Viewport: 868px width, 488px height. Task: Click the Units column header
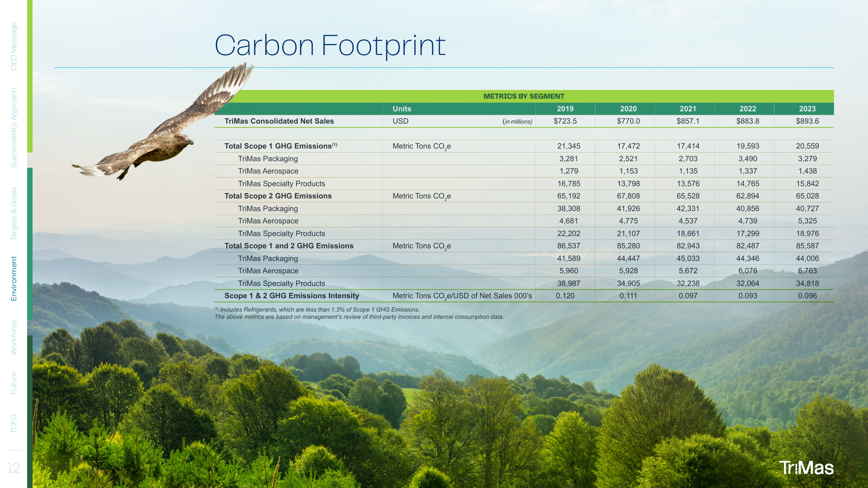point(402,109)
